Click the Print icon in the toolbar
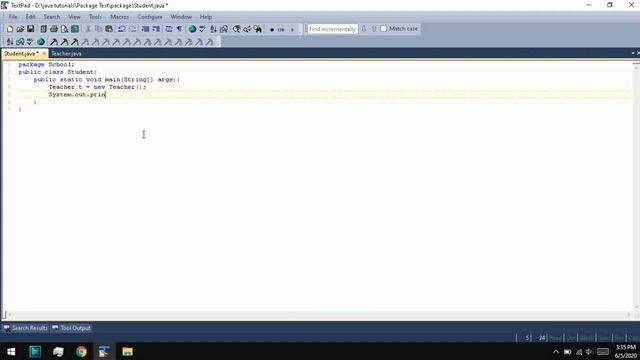Viewport: 640px width, 360px height. (54, 29)
